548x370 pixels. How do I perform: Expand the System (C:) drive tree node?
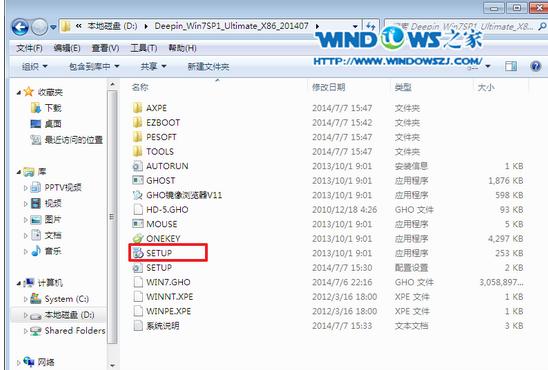point(26,299)
